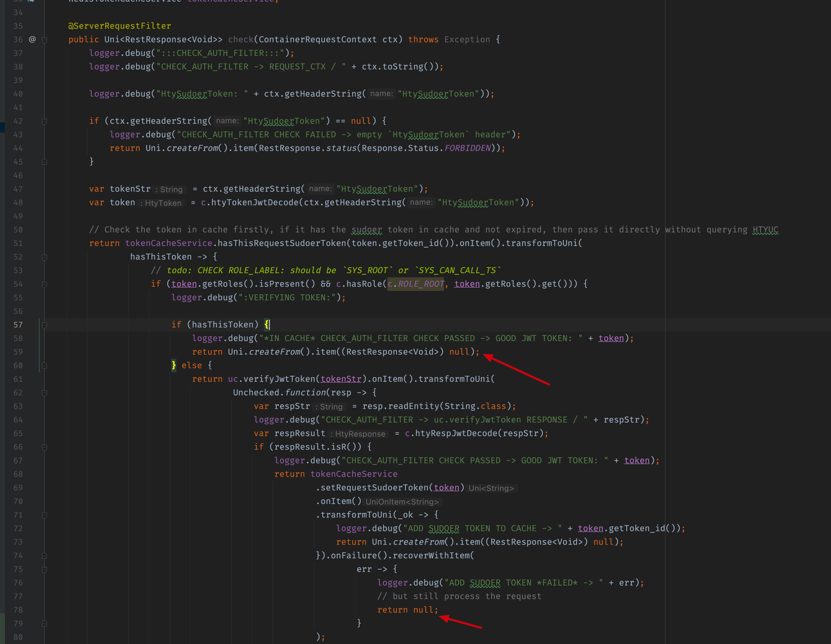Click the 'Uni<String>' inlay hint on line 69
This screenshot has width=831, height=644.
[491, 488]
